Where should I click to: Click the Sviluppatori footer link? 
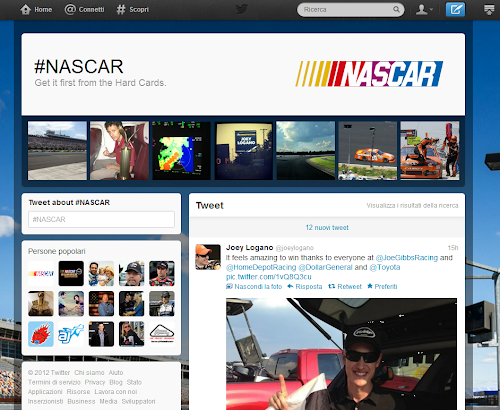pos(138,402)
